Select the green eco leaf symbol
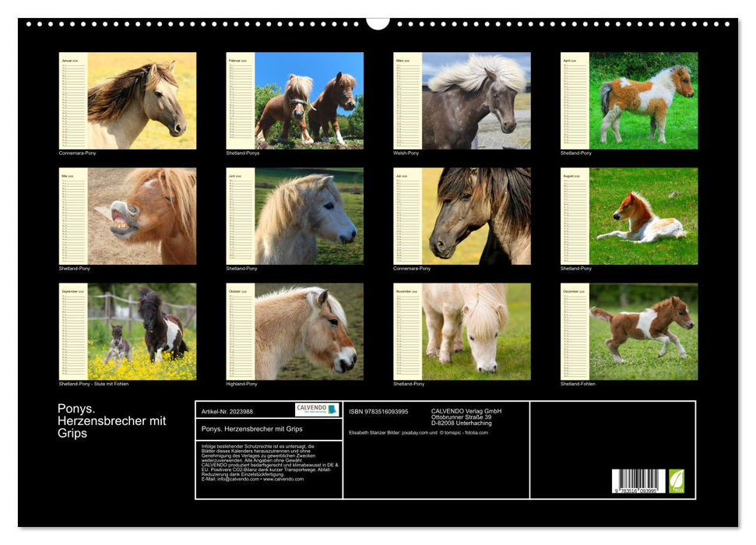The image size is (756, 545). [676, 480]
